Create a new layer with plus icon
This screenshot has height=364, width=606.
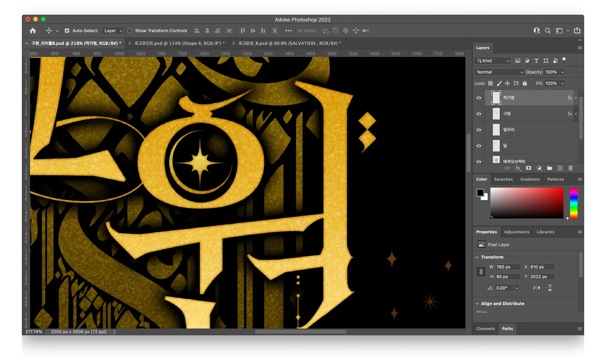click(x=560, y=168)
